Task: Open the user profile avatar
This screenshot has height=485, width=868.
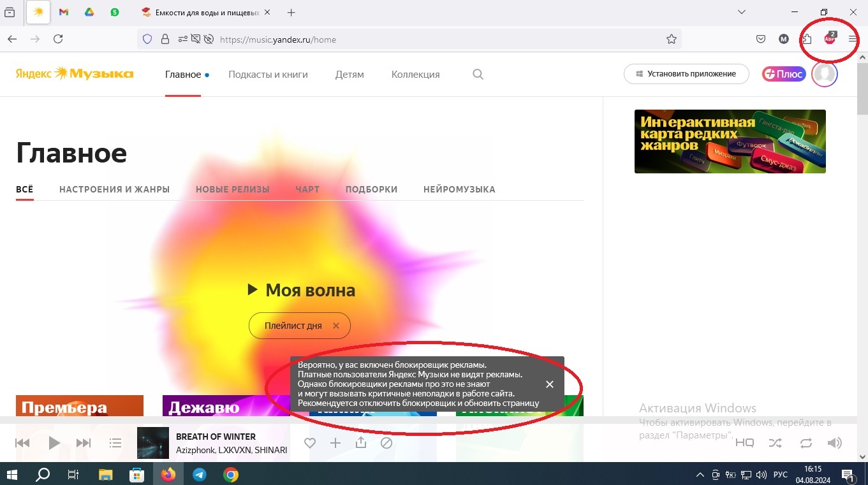Action: pos(825,74)
